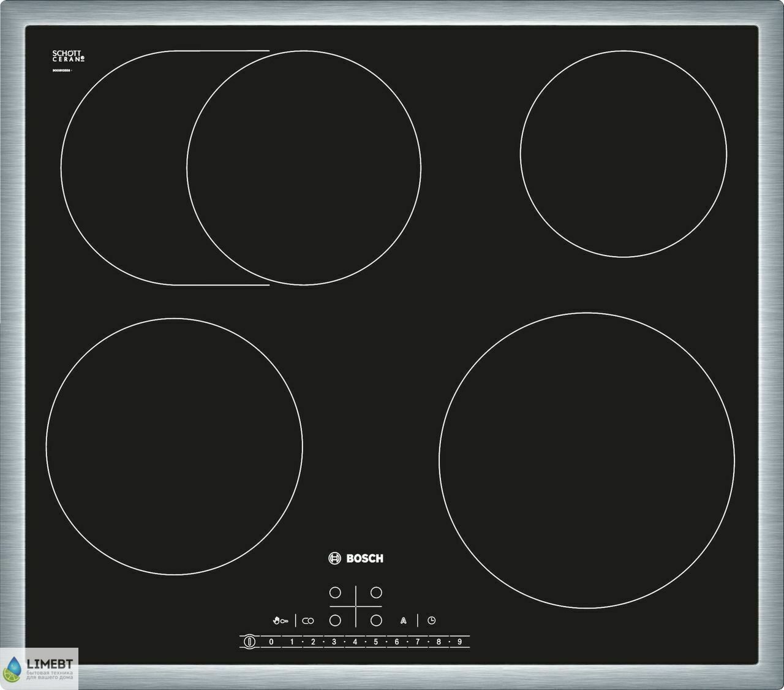Screen dimensions: 784x690
Task: Set heat level 2 on the slider
Action: coord(313,642)
